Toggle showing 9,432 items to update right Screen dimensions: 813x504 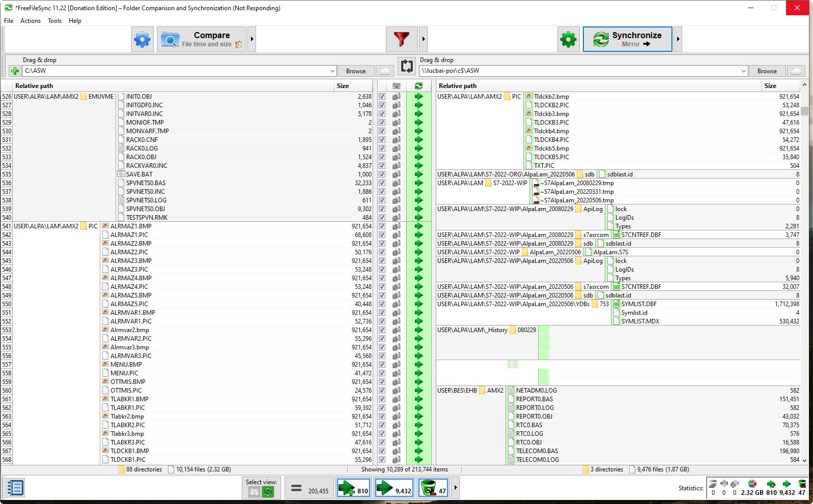(394, 488)
